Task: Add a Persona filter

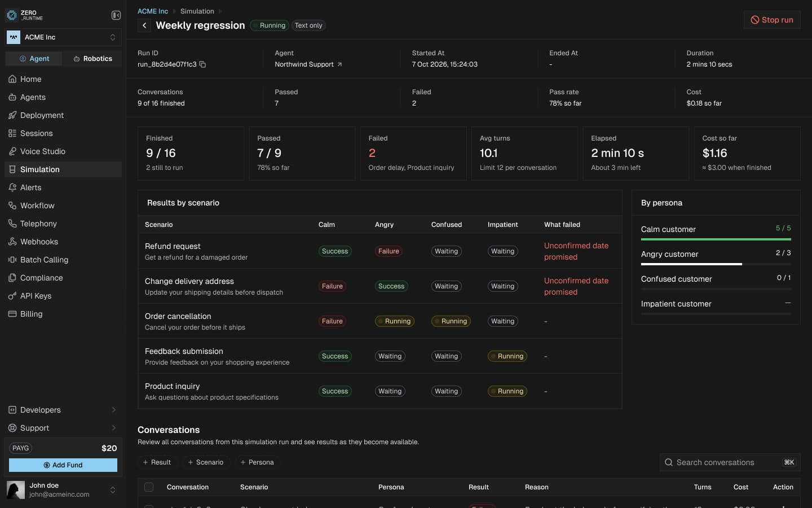Action: tap(257, 462)
